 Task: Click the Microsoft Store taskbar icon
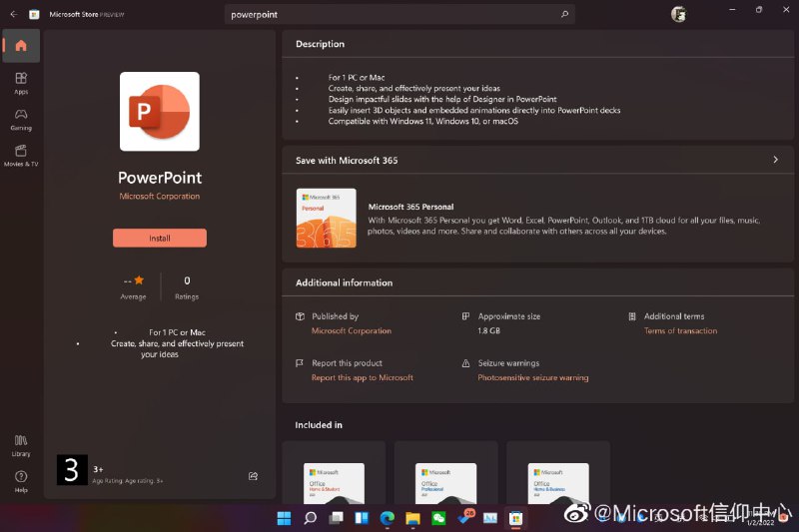click(x=515, y=518)
